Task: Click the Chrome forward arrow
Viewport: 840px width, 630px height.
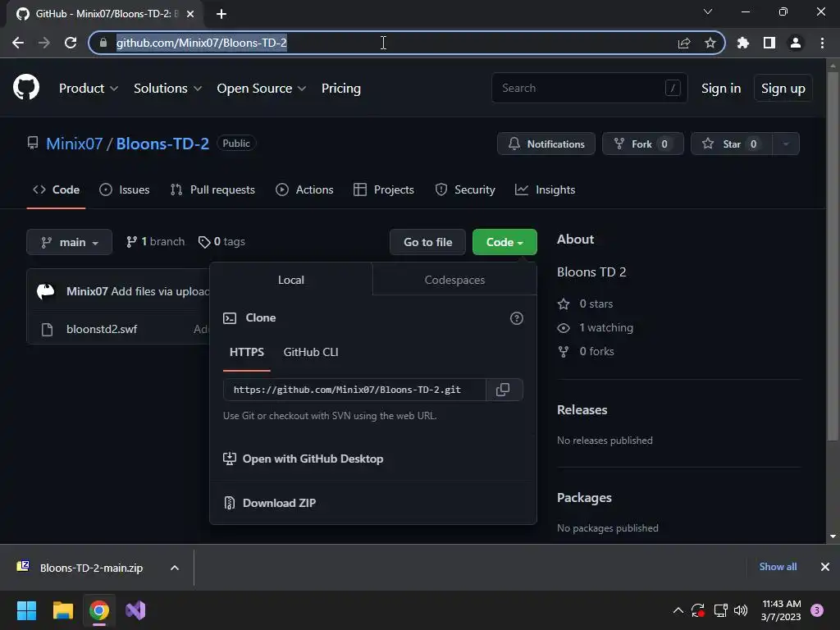Action: click(44, 43)
